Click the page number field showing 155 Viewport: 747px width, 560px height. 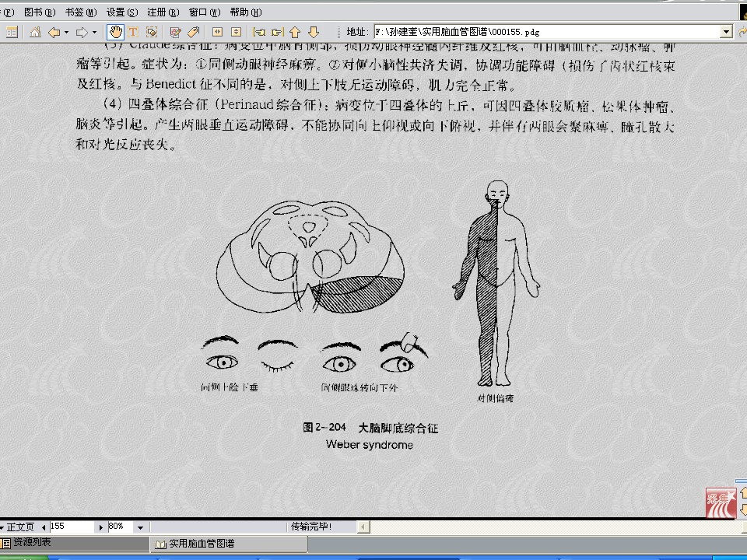pyautogui.click(x=72, y=527)
